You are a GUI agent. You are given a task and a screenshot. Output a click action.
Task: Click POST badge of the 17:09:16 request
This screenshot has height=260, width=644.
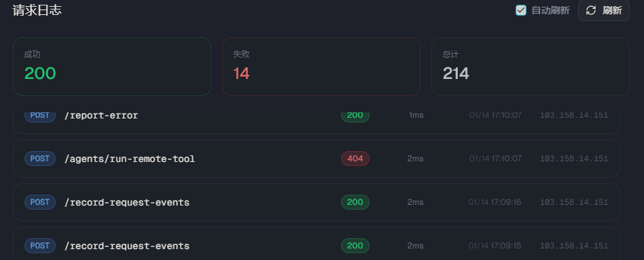pos(40,202)
